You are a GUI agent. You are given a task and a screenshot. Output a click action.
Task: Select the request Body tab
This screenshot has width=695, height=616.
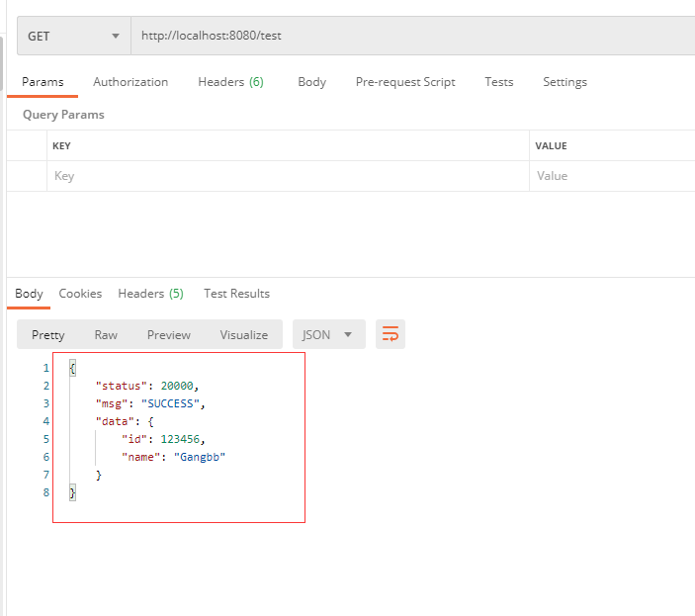[x=311, y=82]
